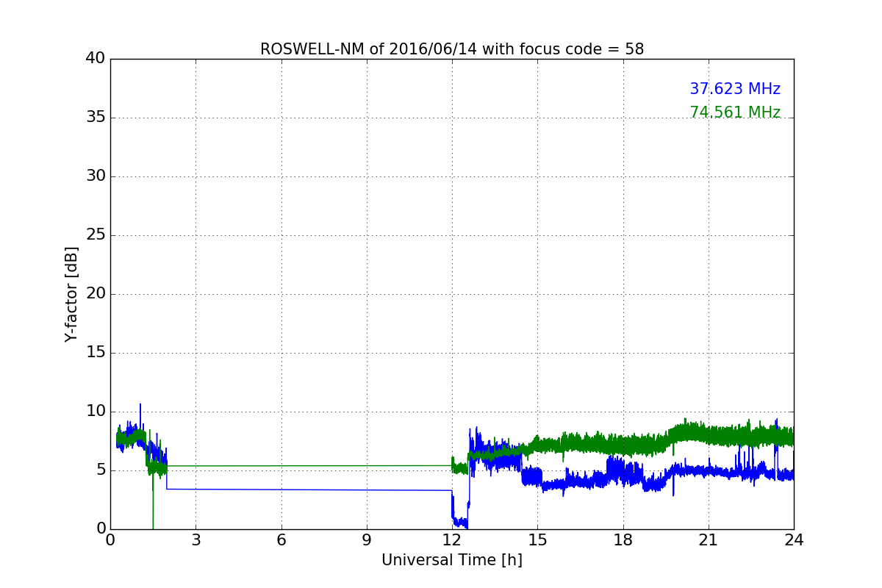
Task: Click the y-axis tick label '35'
Action: [96, 118]
